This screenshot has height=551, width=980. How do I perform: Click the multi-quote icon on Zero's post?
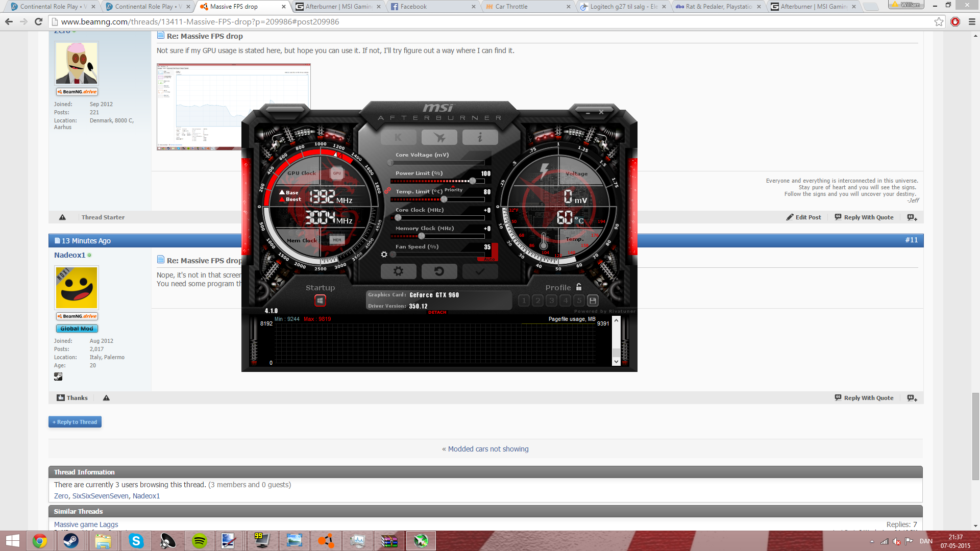coord(912,217)
